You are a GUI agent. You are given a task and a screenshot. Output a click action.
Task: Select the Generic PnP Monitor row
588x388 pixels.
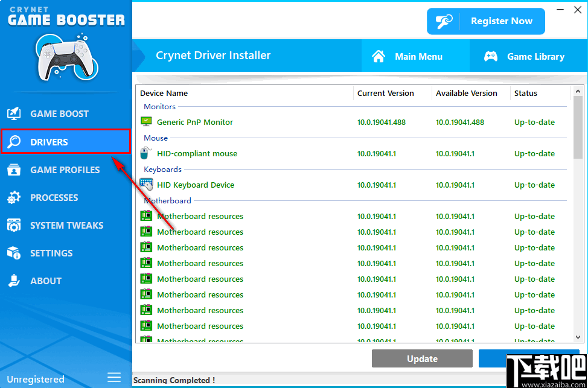[353, 122]
